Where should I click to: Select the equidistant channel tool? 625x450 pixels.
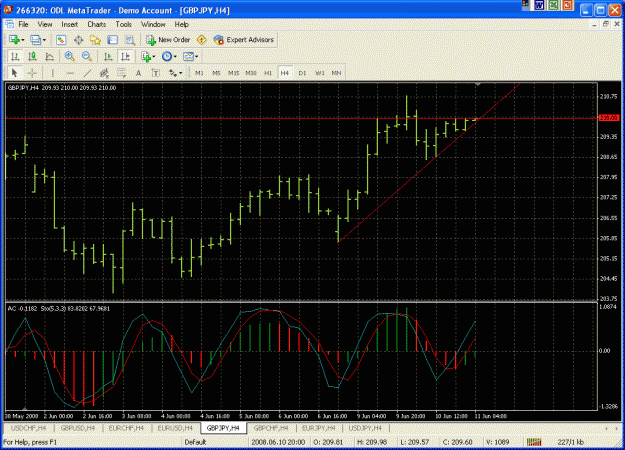(x=104, y=73)
